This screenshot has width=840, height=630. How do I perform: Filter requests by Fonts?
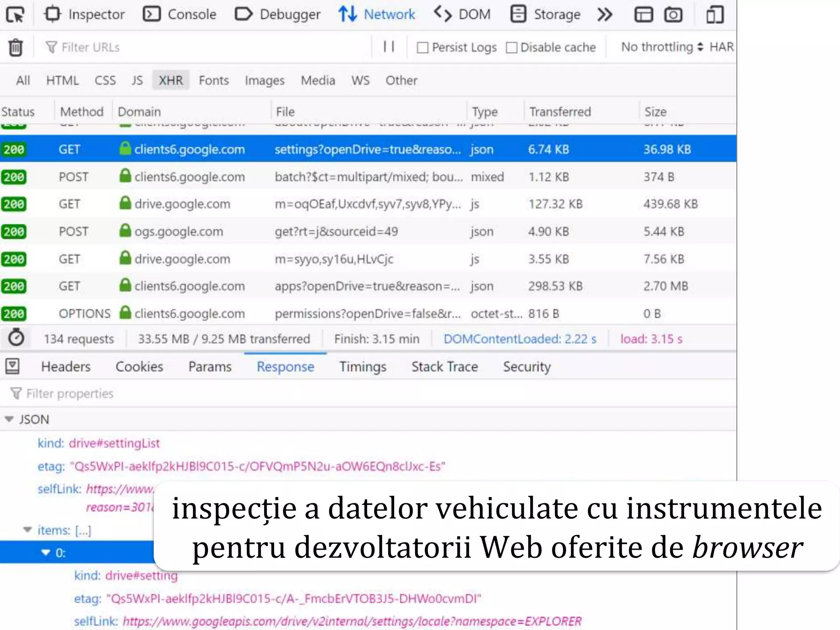pyautogui.click(x=214, y=80)
